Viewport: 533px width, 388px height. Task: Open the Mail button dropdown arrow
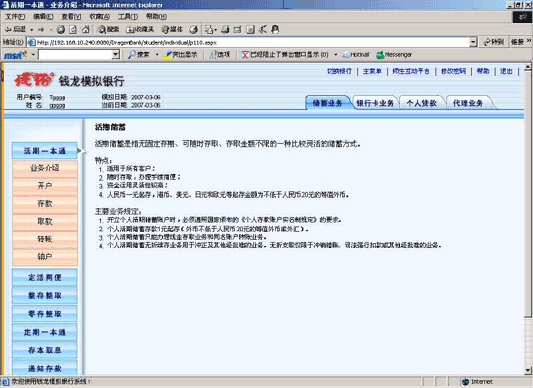point(216,30)
